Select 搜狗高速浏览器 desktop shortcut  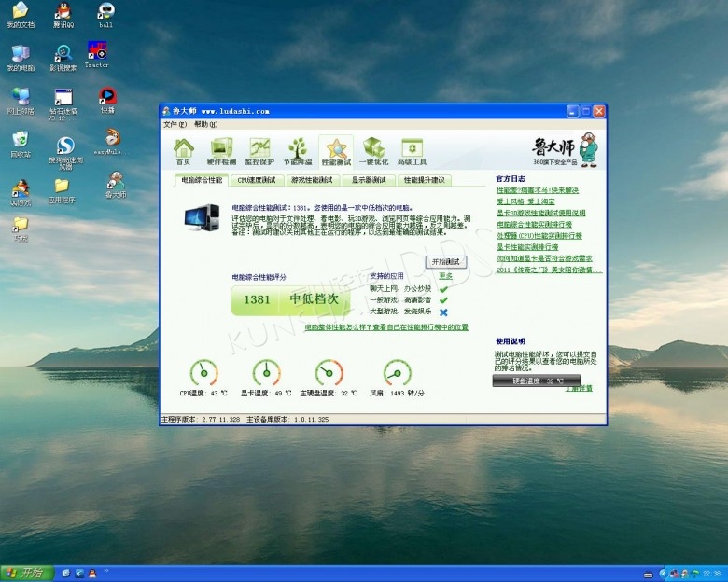coord(65,154)
